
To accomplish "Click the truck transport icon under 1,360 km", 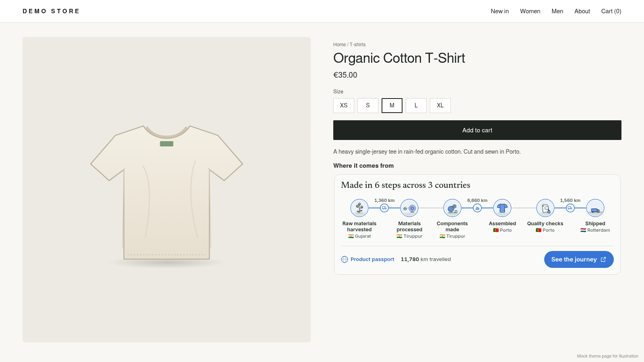I will [384, 208].
